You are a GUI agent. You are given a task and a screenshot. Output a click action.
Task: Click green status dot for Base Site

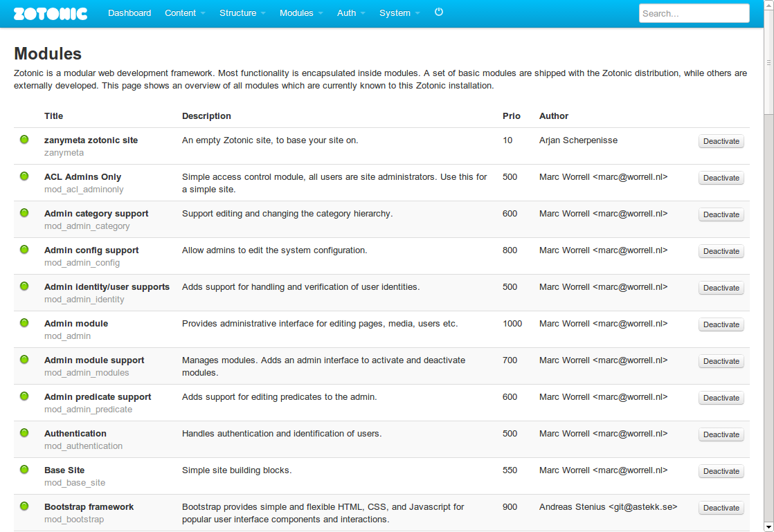coord(24,469)
